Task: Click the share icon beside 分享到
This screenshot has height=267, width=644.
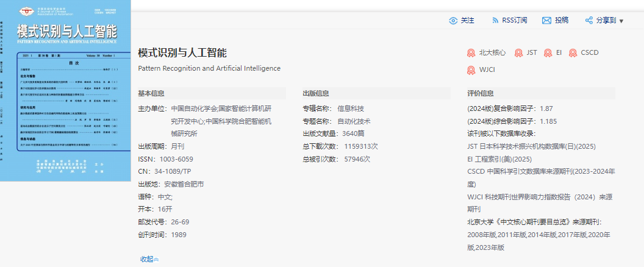Action: click(589, 21)
